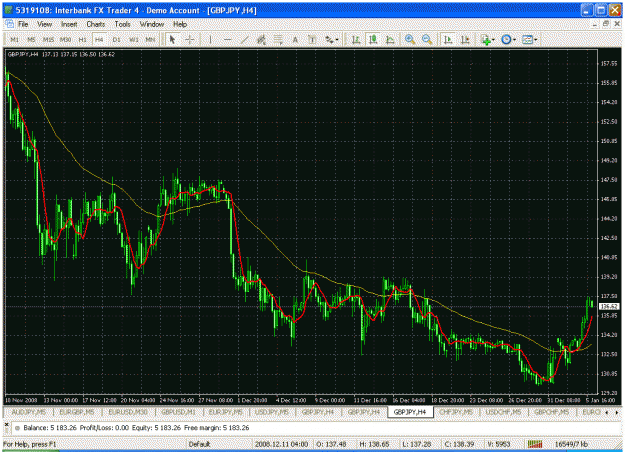Zoom in on the chart

coord(410,39)
